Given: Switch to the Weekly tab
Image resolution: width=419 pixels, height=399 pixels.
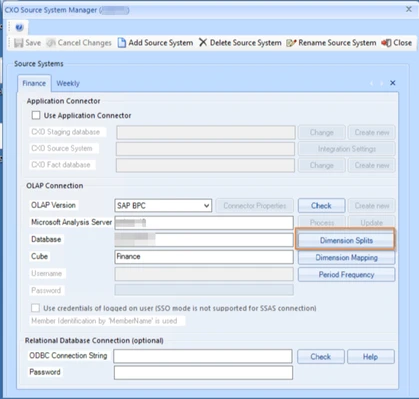Looking at the screenshot, I should [68, 83].
